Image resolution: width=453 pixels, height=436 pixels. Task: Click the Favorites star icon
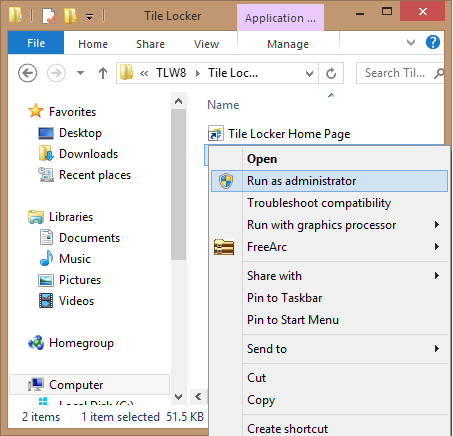pyautogui.click(x=36, y=111)
